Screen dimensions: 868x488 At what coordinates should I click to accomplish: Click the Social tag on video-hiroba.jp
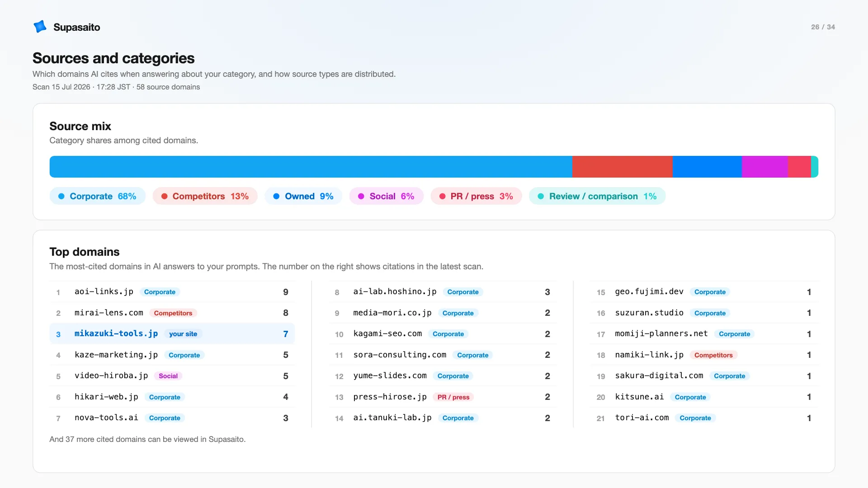pyautogui.click(x=168, y=376)
